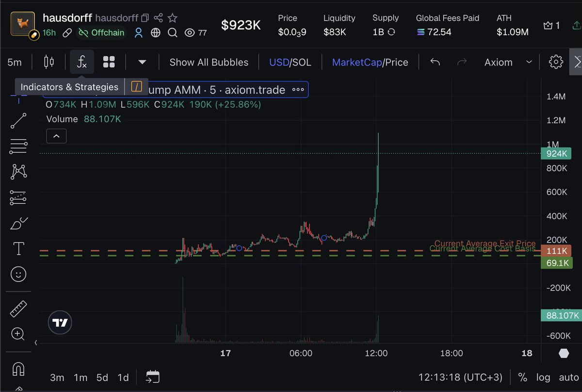582x392 pixels.
Task: Click the hausdorff fox token thumbnail
Action: coord(23,25)
